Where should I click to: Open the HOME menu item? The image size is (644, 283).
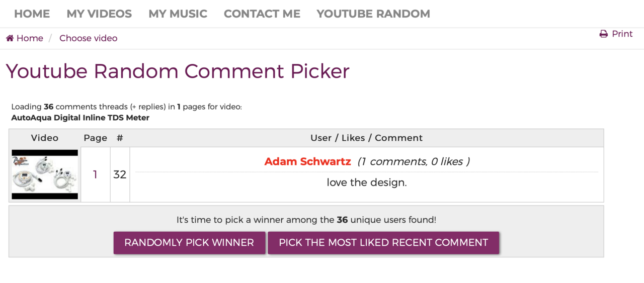point(32,14)
